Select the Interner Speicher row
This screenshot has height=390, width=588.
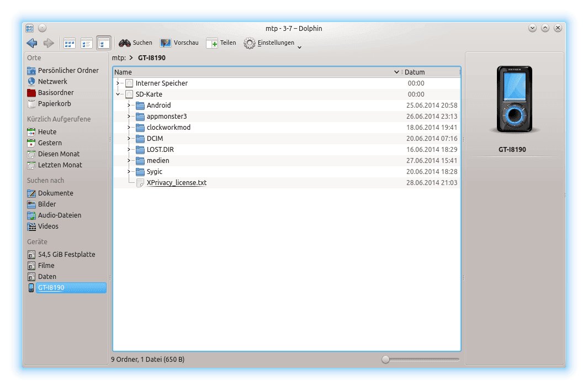tap(287, 83)
